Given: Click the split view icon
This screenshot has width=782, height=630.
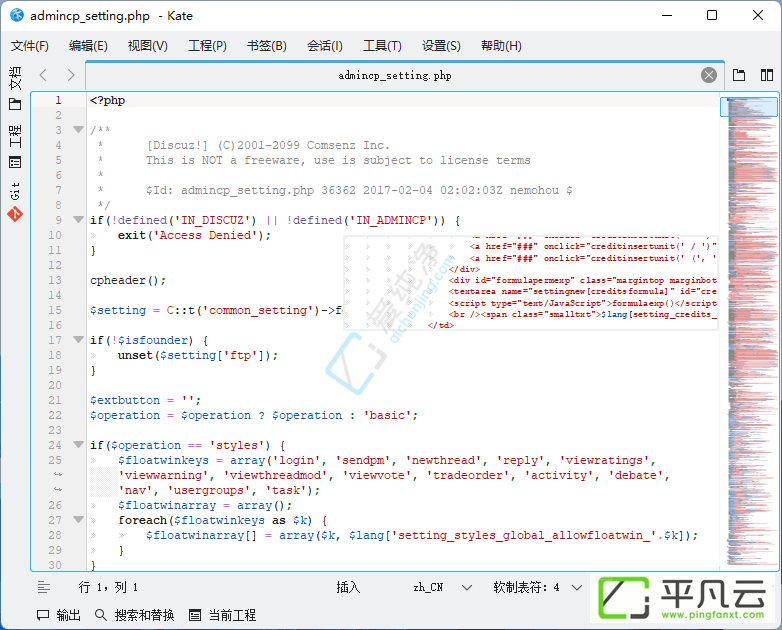Looking at the screenshot, I should coord(767,75).
